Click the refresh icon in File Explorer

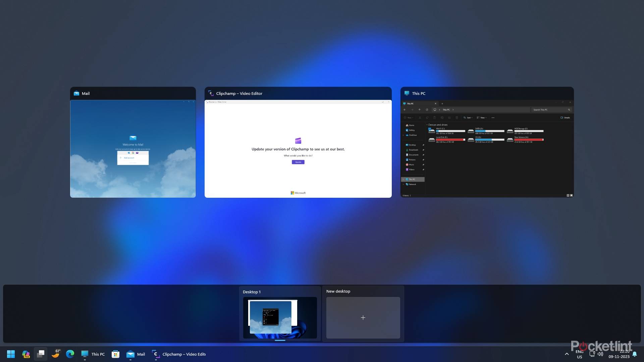pyautogui.click(x=427, y=110)
